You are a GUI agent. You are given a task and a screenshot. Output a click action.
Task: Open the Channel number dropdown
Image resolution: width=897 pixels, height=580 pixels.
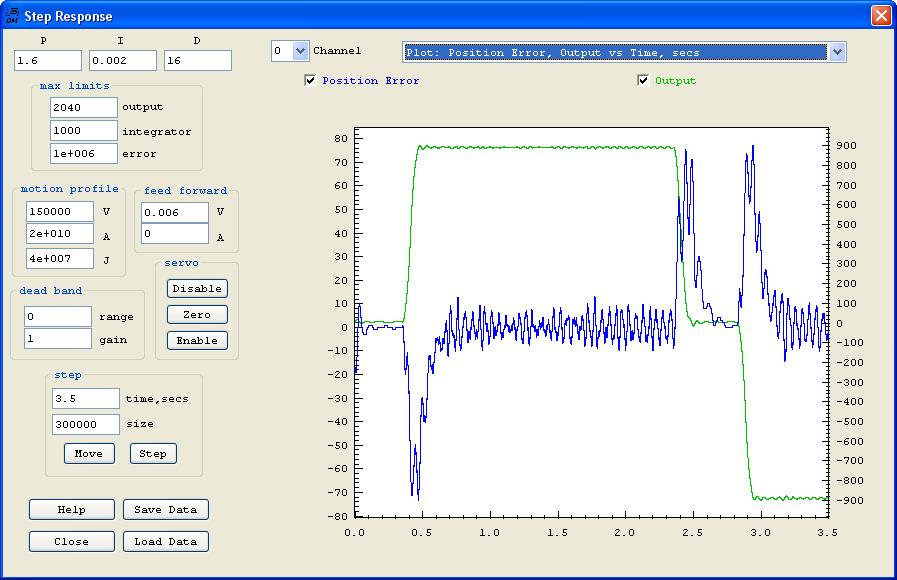(301, 51)
